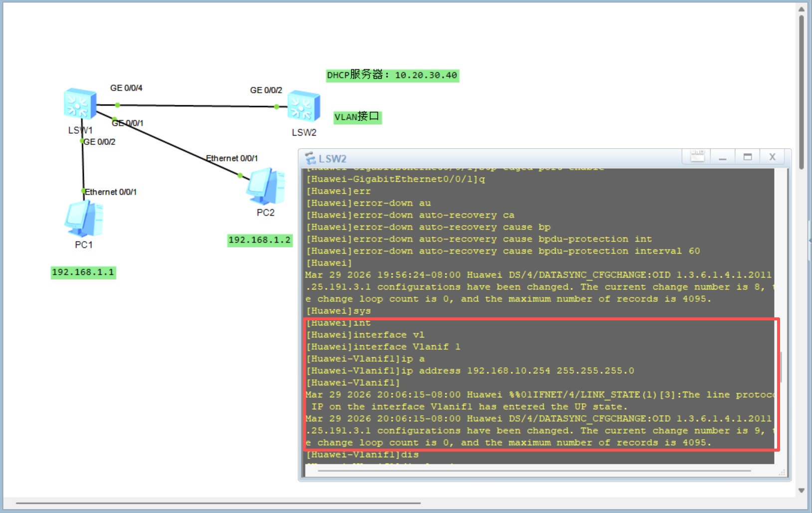Click the LSW2 device name label in topology
Image resolution: width=812 pixels, height=513 pixels.
[x=304, y=133]
